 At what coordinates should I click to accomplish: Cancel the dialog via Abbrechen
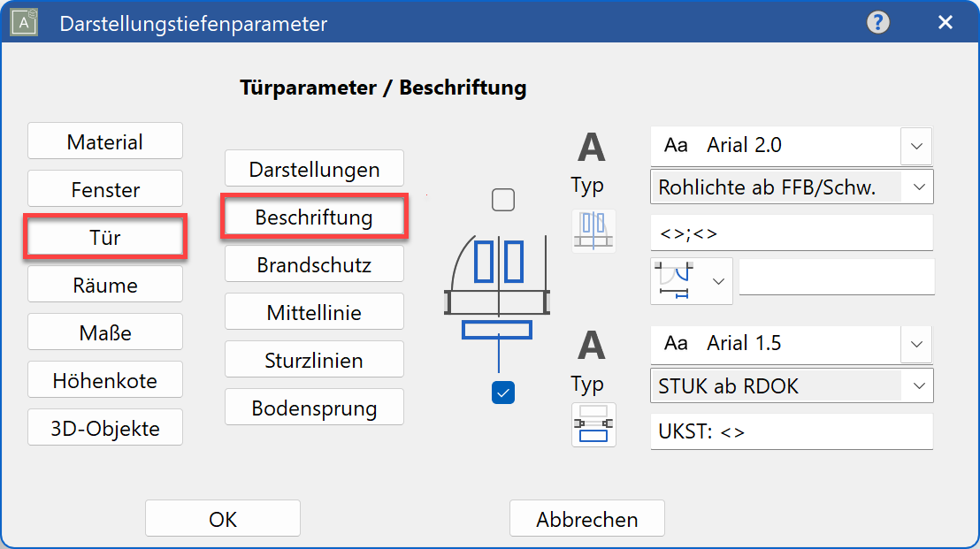(587, 518)
